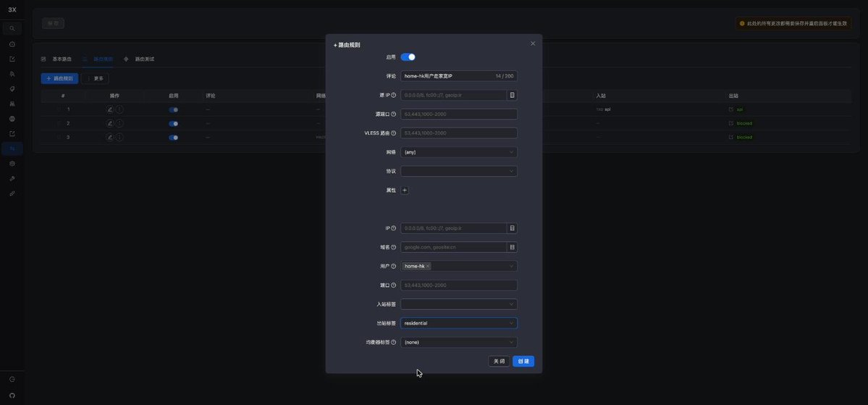Open the GitHub icon in sidebar
Image resolution: width=868 pixels, height=405 pixels.
pyautogui.click(x=12, y=395)
